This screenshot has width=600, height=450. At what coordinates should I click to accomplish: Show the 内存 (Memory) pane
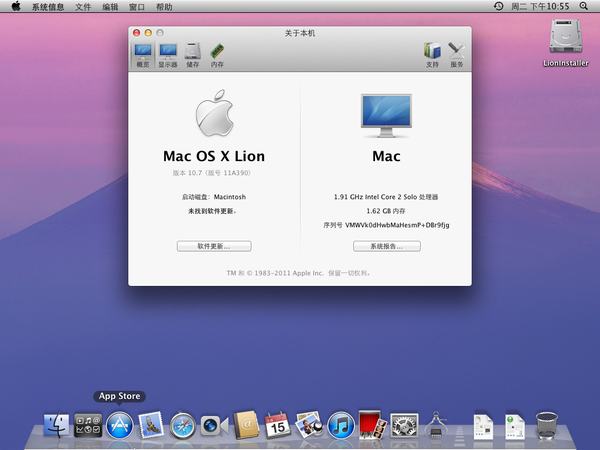click(217, 53)
